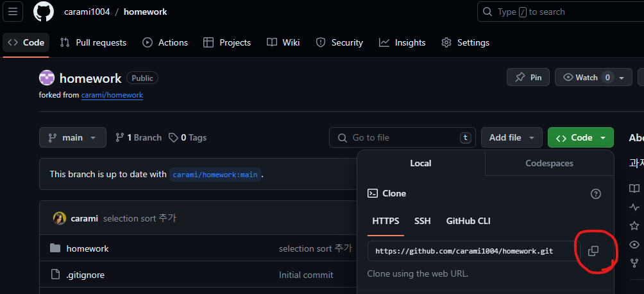Open the Projects tab
The height and width of the screenshot is (294, 644).
(227, 43)
